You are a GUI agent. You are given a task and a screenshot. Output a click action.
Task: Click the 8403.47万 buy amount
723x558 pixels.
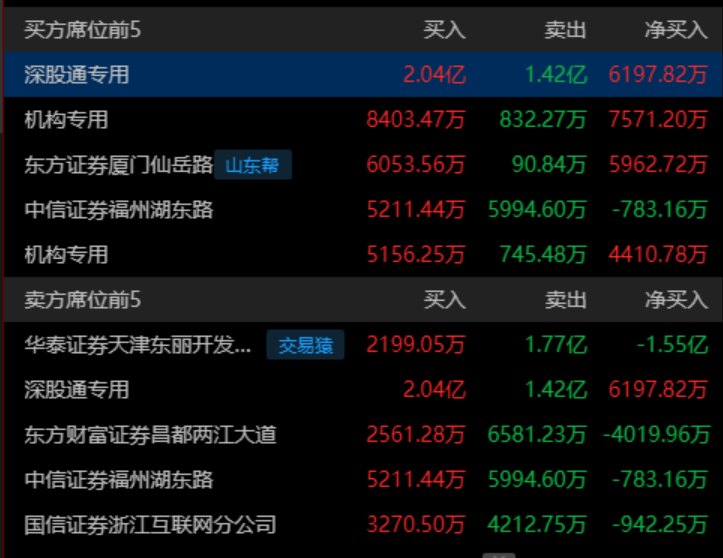point(416,120)
